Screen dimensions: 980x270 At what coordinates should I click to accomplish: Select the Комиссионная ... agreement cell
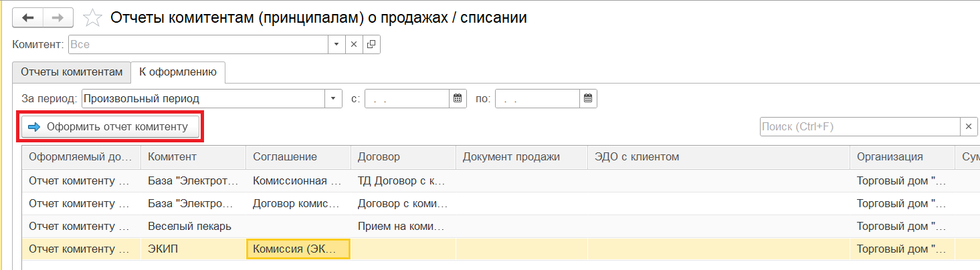(x=298, y=180)
